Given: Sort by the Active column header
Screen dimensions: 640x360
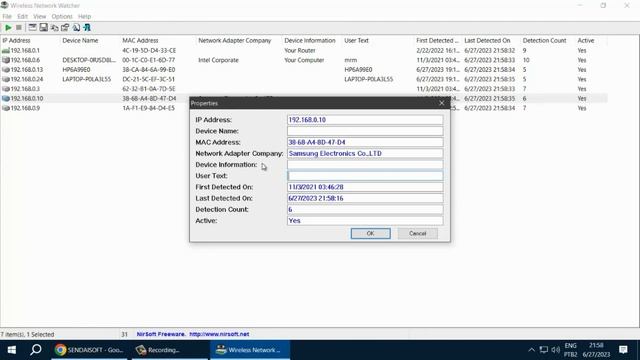Looking at the screenshot, I should [591, 40].
